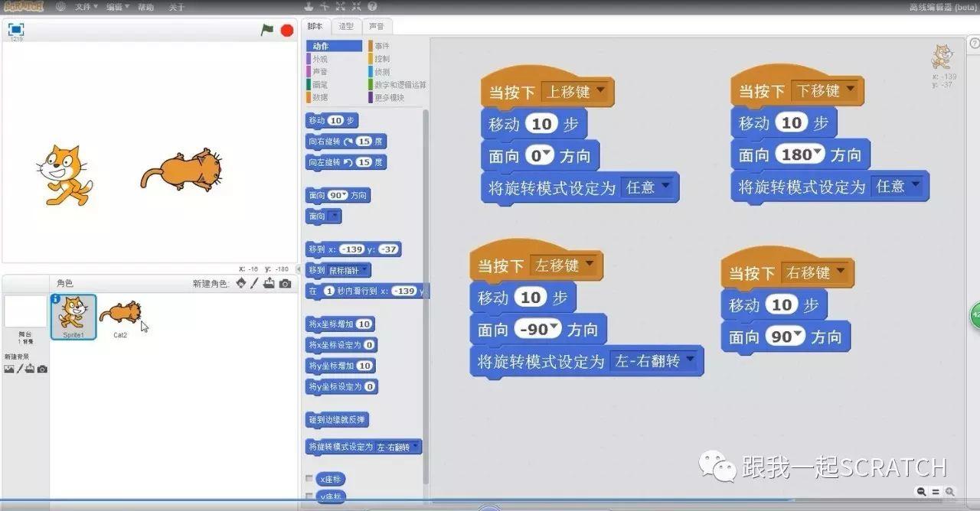Zoom out the scripts area

click(921, 492)
